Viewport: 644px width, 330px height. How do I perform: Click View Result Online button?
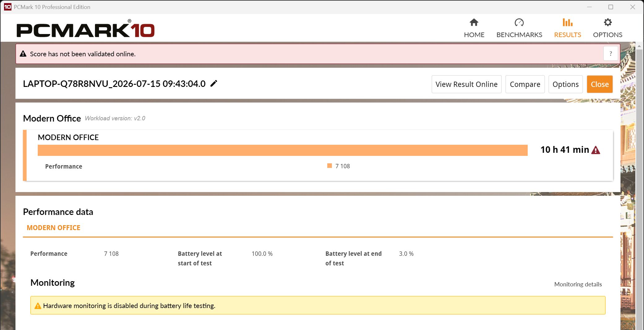(466, 84)
